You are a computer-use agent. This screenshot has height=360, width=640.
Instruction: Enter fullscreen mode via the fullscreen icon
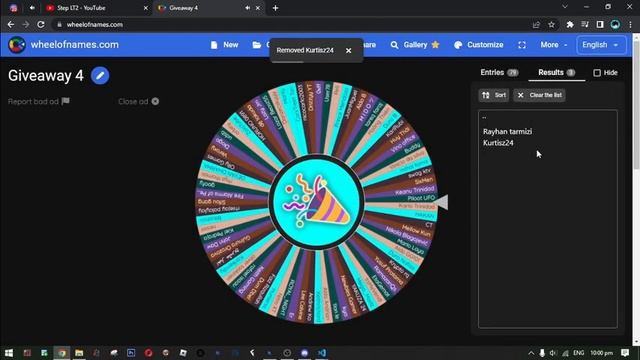[x=522, y=45]
